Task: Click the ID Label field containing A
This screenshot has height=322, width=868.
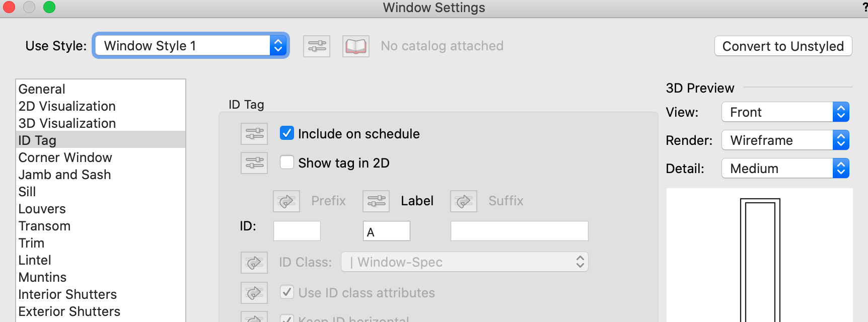Action: pyautogui.click(x=386, y=230)
